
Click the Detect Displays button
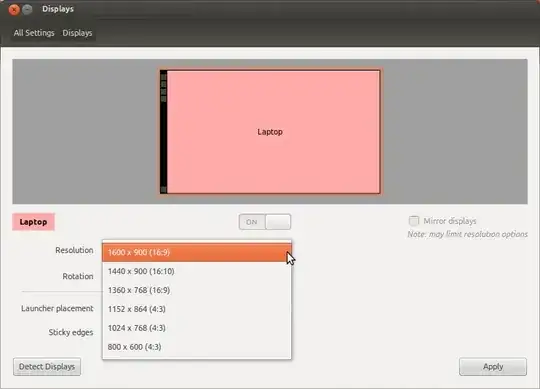47,367
